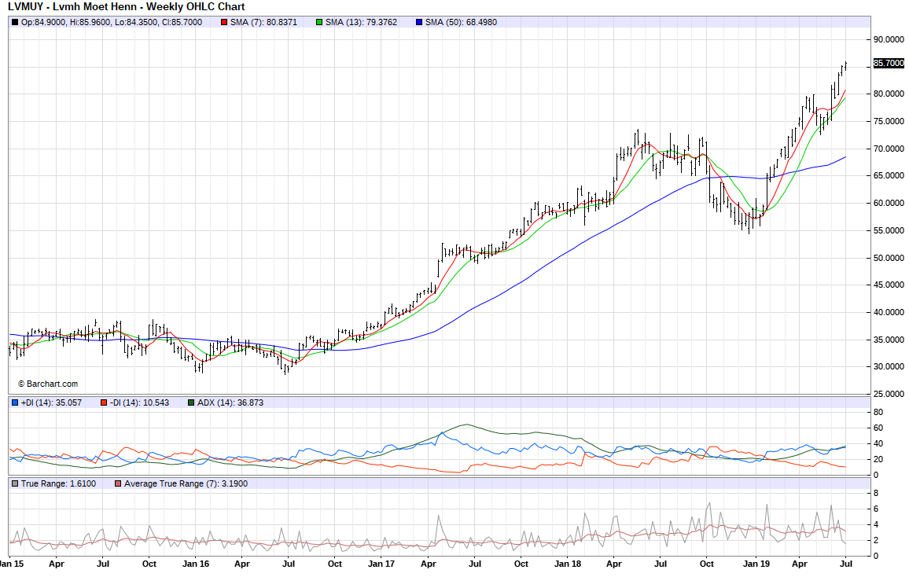Click the 80.0000 price axis label
Image resolution: width=909 pixels, height=588 pixels.
click(889, 94)
